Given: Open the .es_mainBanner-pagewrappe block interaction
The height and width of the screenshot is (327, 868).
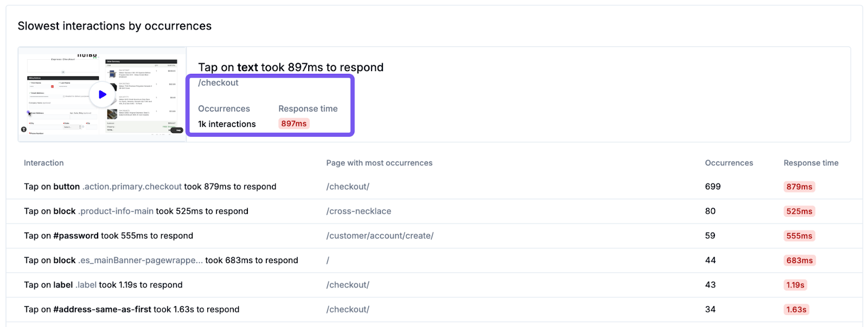Looking at the screenshot, I should pyautogui.click(x=161, y=260).
